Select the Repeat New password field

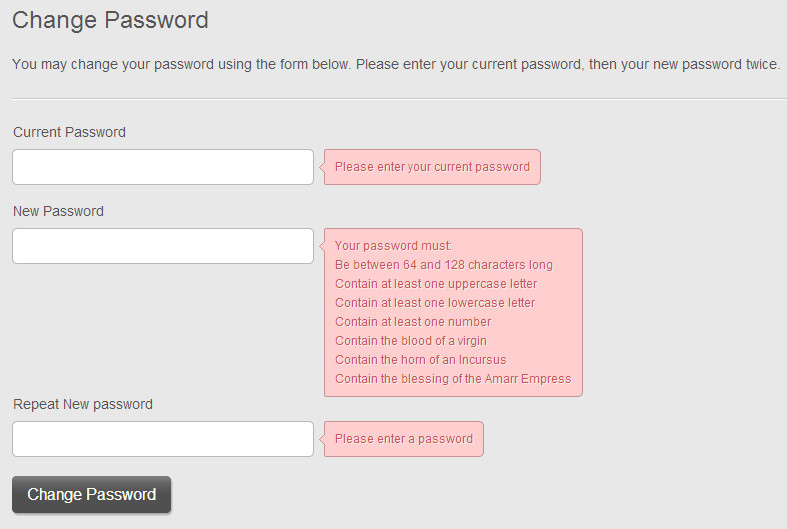[x=163, y=439]
